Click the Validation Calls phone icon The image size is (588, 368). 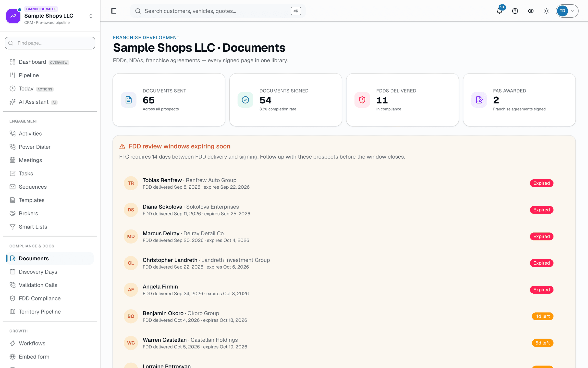(12, 285)
